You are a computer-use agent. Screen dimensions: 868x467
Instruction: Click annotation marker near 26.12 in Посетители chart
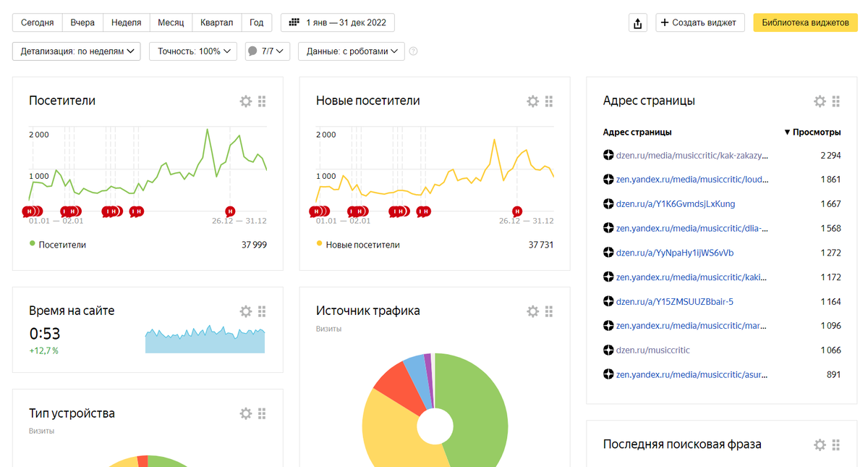coord(230,211)
